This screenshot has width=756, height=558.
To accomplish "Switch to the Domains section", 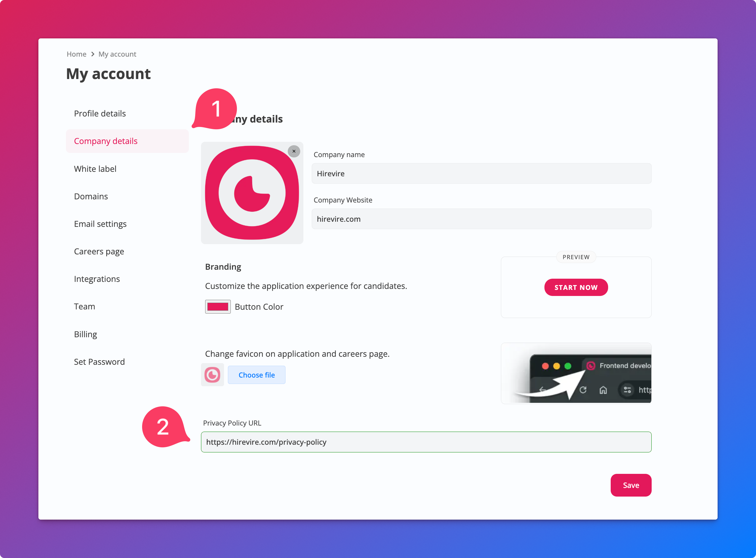I will coord(91,196).
